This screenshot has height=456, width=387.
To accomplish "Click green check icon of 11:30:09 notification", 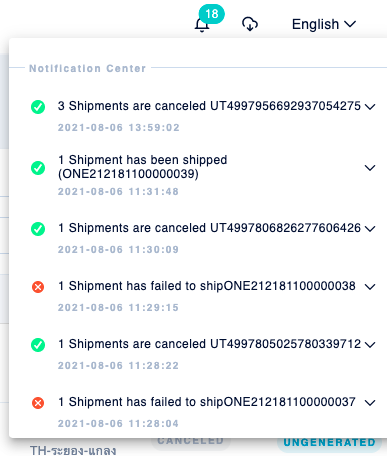I will tap(38, 229).
